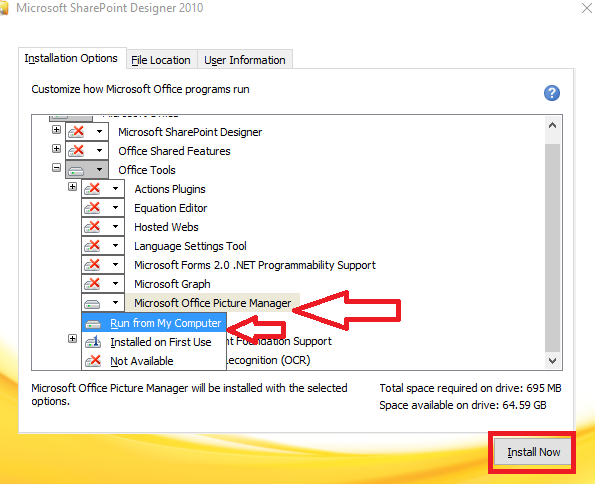Click the not-available icon for Language Settings Tool
596x484 pixels.
[92, 246]
